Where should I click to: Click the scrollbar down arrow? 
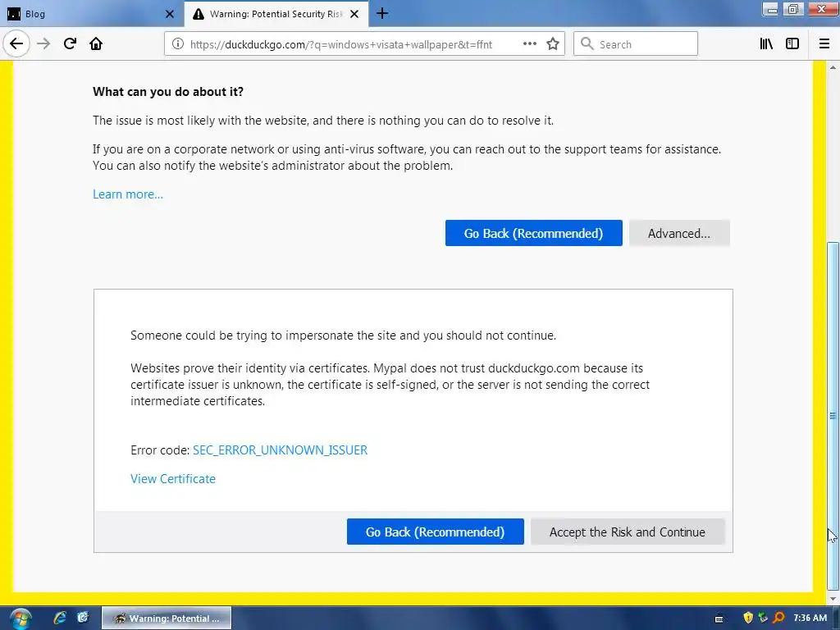point(833,599)
